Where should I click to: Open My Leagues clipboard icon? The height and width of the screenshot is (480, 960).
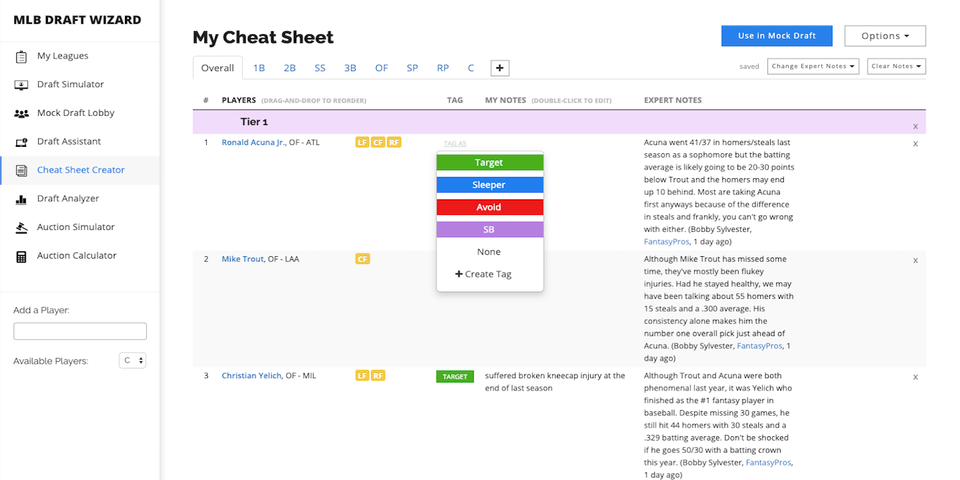pyautogui.click(x=21, y=56)
